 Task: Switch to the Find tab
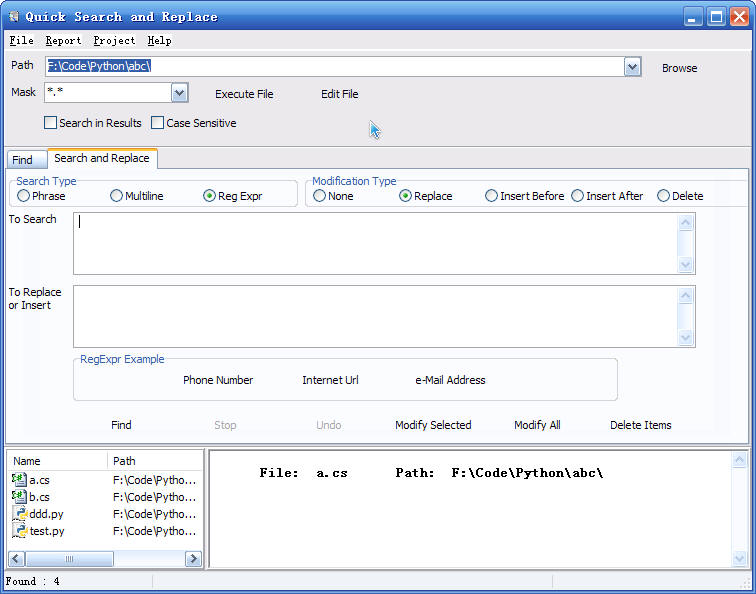(23, 160)
